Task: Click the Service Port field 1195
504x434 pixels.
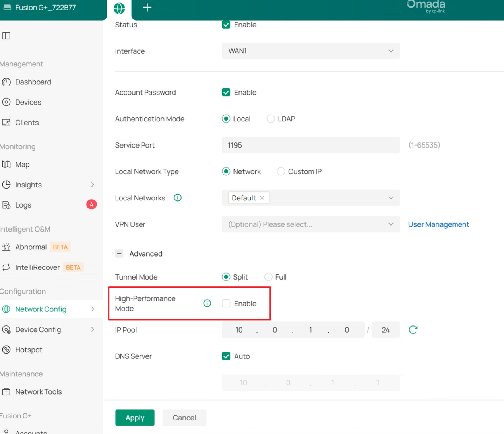Action: [x=311, y=145]
